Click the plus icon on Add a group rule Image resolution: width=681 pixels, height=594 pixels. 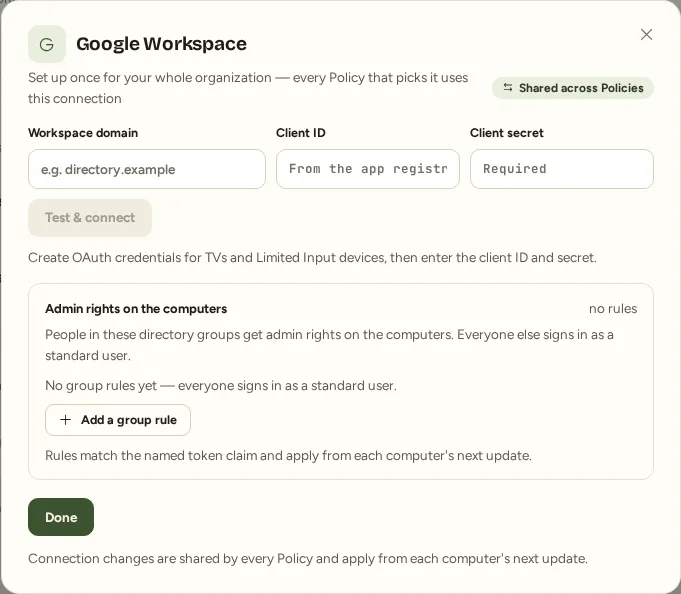(x=65, y=420)
